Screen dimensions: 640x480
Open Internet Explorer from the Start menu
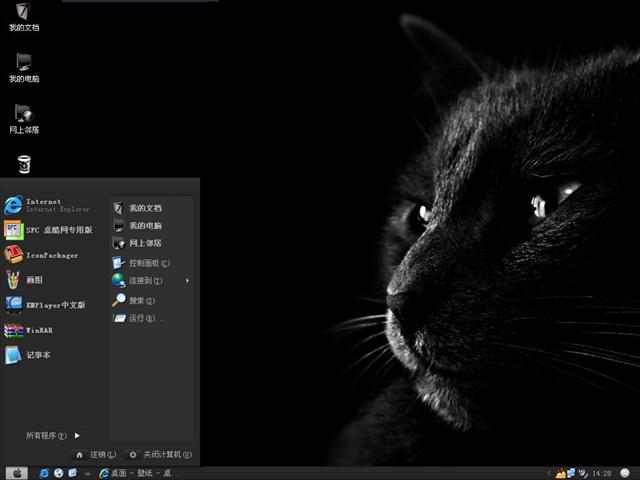click(x=45, y=204)
